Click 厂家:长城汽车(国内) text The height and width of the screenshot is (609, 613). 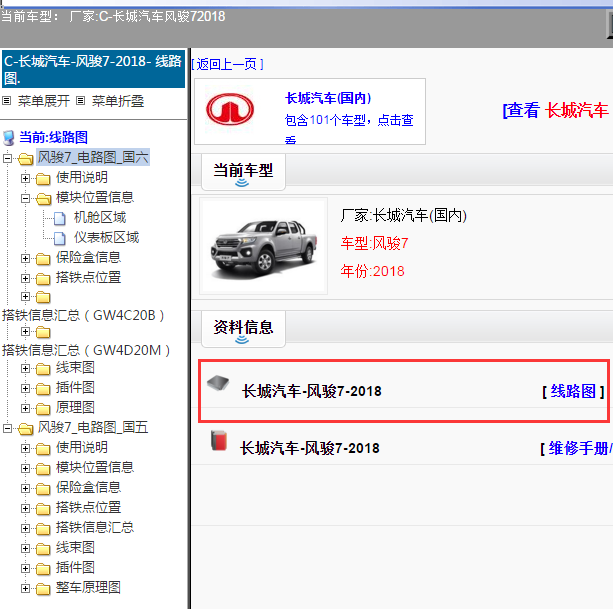coord(403,215)
